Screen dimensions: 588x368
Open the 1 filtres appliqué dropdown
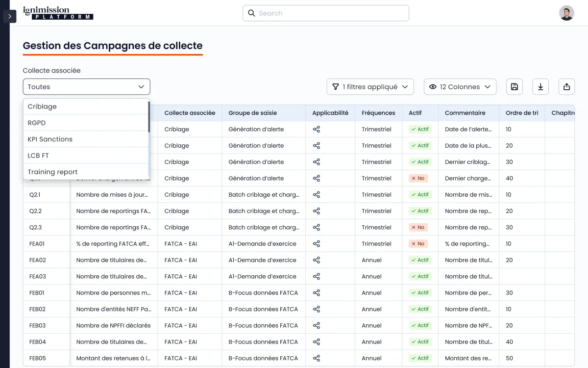click(x=370, y=87)
